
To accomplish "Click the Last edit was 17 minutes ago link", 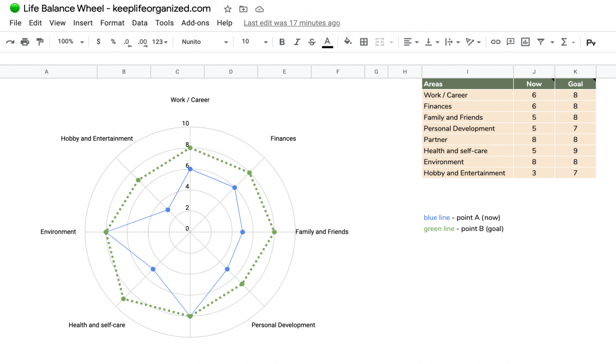I will 291,23.
